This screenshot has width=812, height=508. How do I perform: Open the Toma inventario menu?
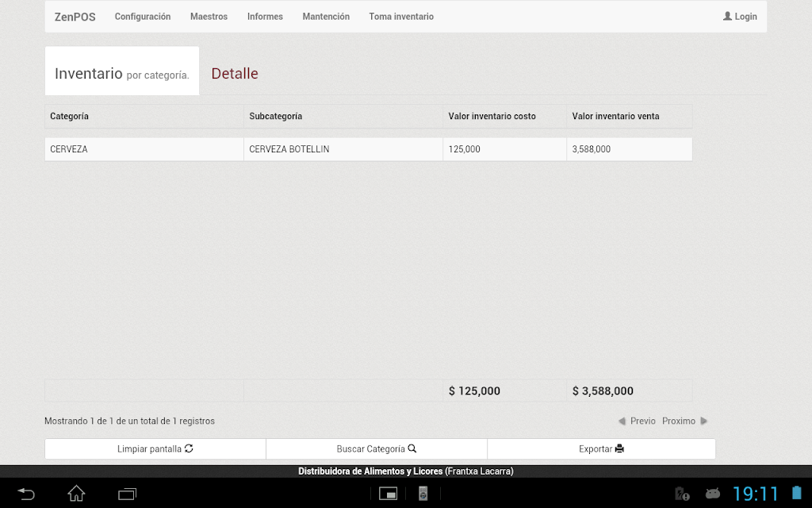(401, 17)
